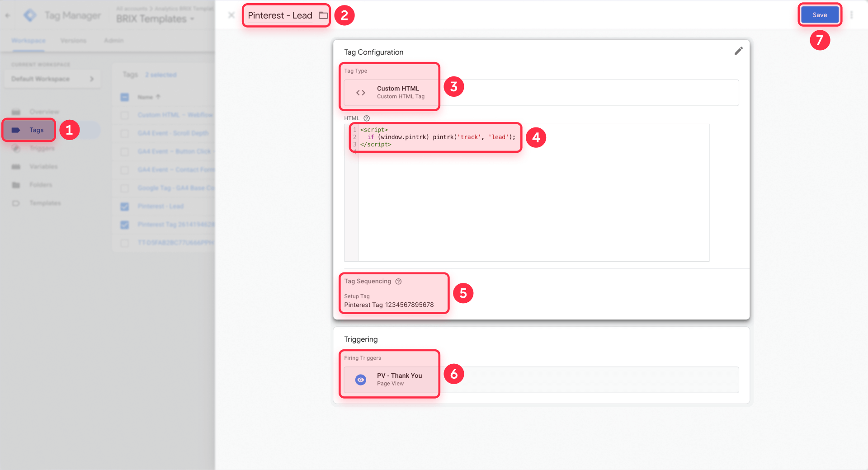Uncheck the Pinterest Tag row checkbox

point(125,225)
